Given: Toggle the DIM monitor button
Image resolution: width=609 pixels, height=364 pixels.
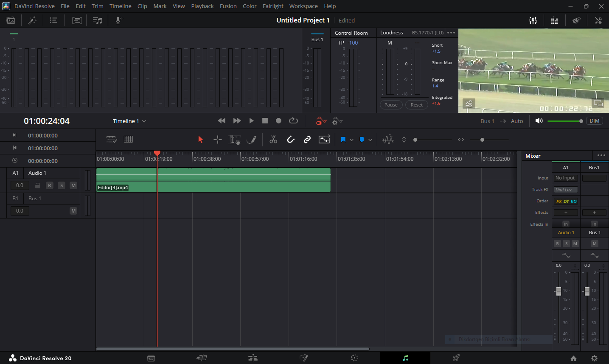Looking at the screenshot, I should 595,121.
